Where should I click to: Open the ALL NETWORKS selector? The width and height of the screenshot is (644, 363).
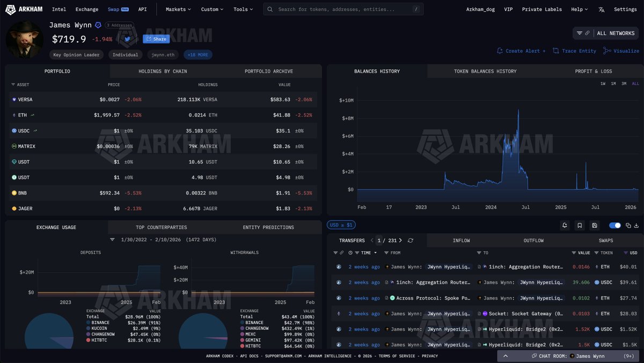point(606,33)
